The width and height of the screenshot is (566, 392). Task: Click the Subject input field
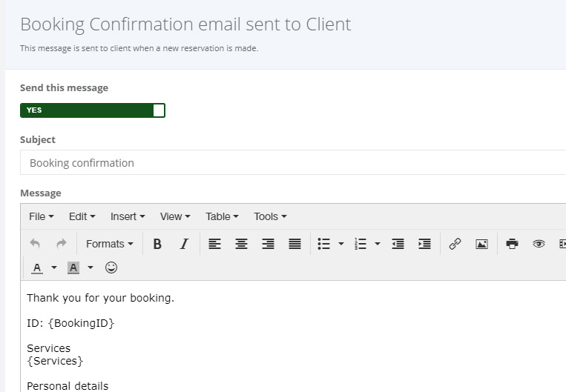293,163
